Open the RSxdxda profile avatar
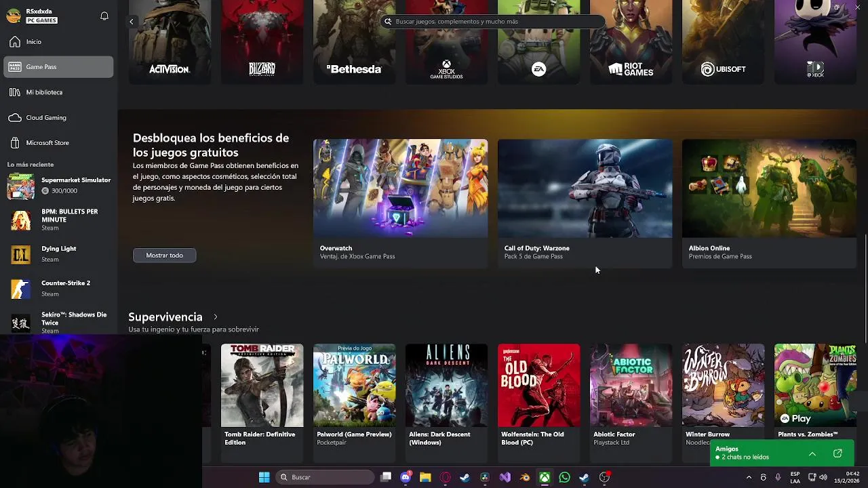This screenshot has height=488, width=868. click(x=13, y=16)
